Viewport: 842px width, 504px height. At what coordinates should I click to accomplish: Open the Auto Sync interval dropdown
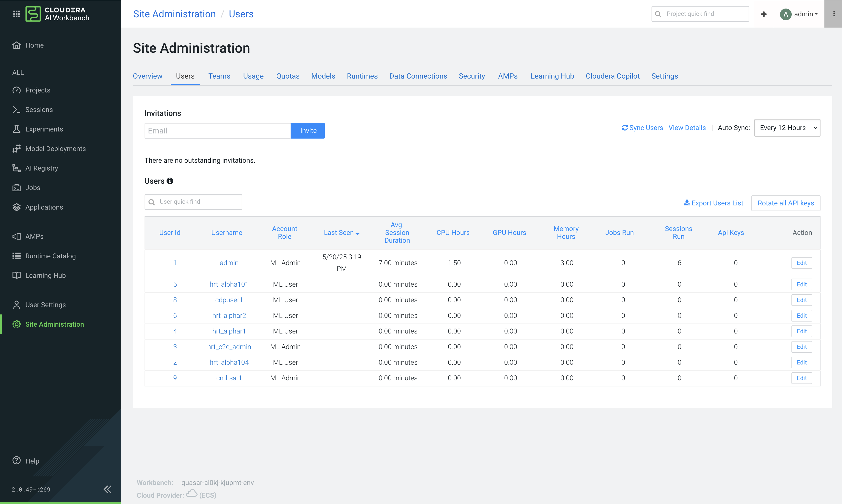[x=787, y=128]
